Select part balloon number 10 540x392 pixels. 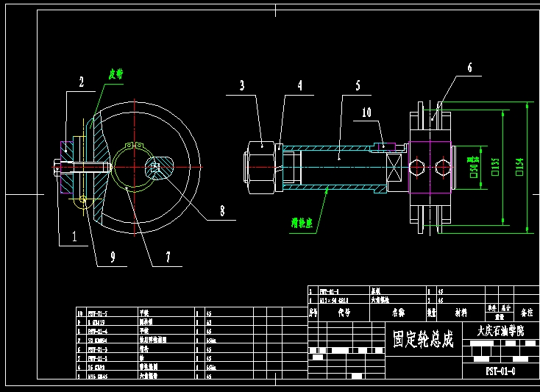tap(367, 113)
